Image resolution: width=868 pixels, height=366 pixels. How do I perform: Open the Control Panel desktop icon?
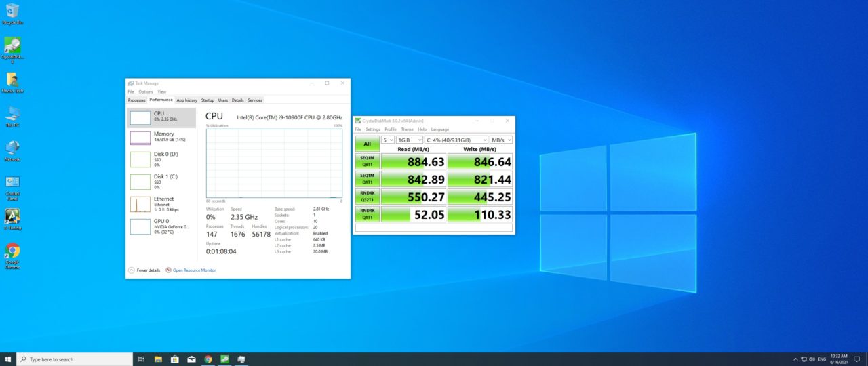(12, 188)
